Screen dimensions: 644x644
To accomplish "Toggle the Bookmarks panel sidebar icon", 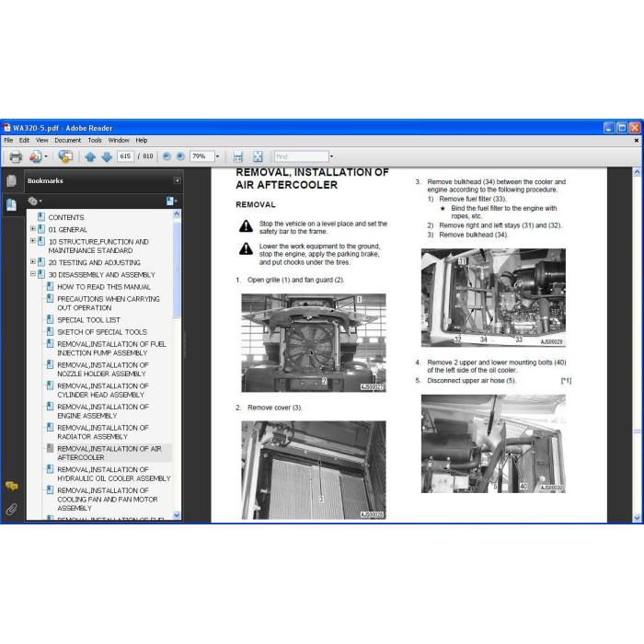I will [x=11, y=204].
